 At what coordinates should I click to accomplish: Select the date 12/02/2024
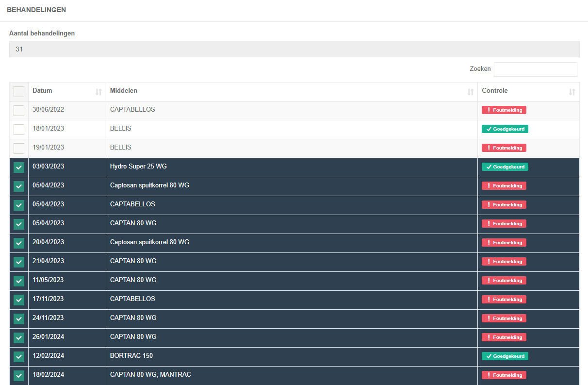pyautogui.click(x=48, y=356)
